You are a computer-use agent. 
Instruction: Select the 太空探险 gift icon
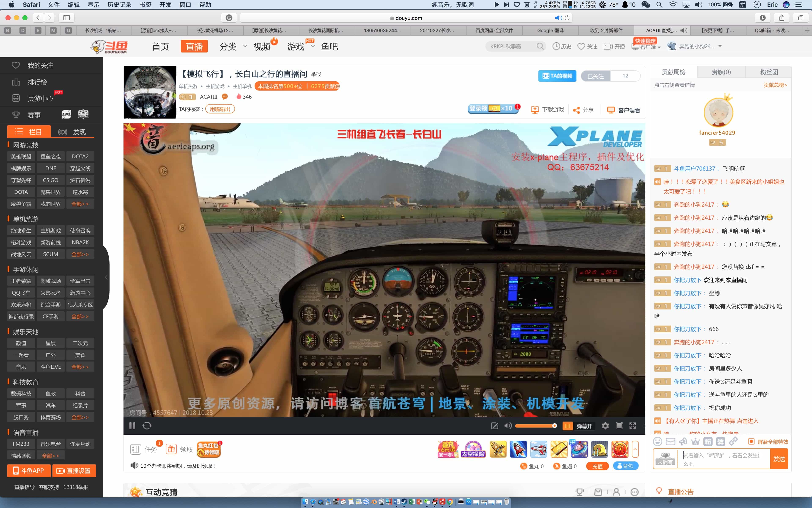pyautogui.click(x=473, y=449)
